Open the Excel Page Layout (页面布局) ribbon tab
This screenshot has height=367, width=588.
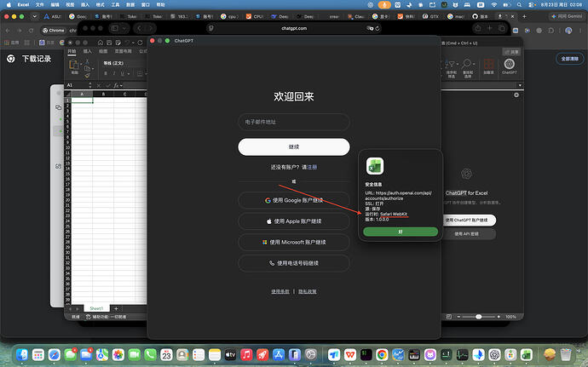pos(123,51)
